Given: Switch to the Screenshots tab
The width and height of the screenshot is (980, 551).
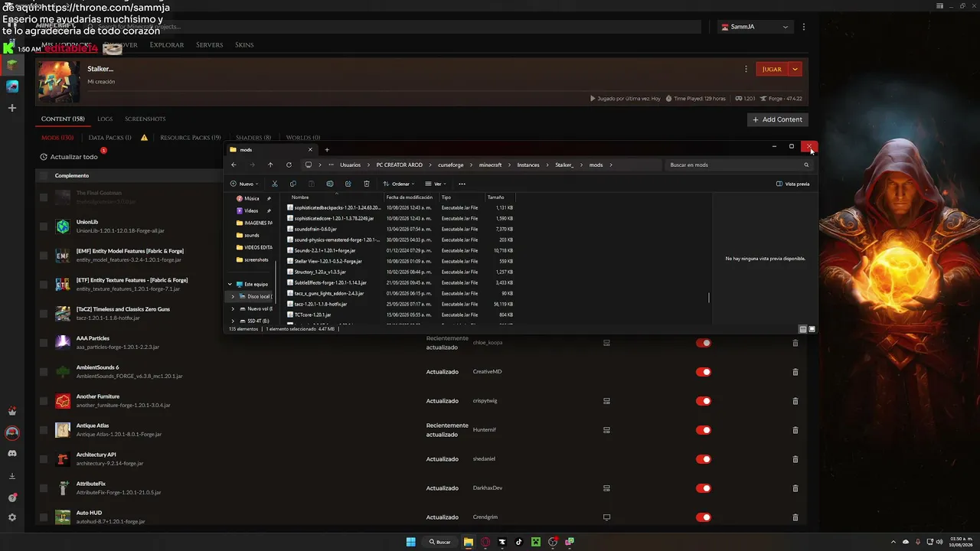Looking at the screenshot, I should coord(145,119).
